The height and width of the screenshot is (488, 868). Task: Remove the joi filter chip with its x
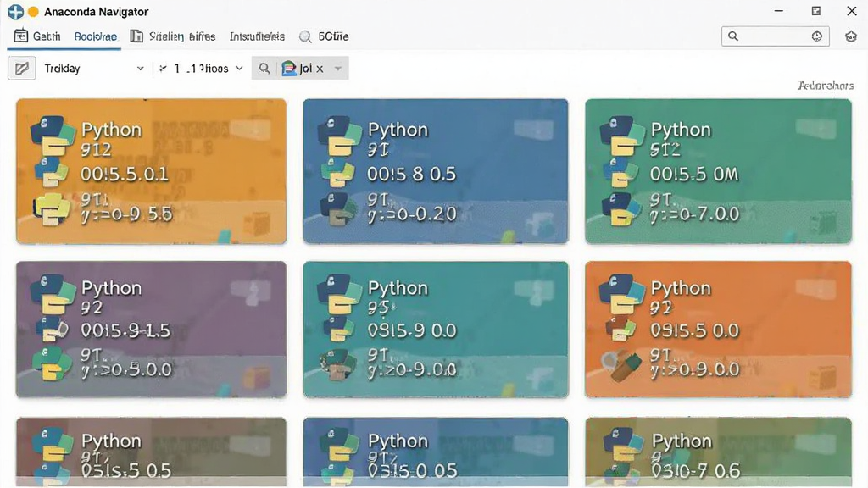click(x=320, y=69)
